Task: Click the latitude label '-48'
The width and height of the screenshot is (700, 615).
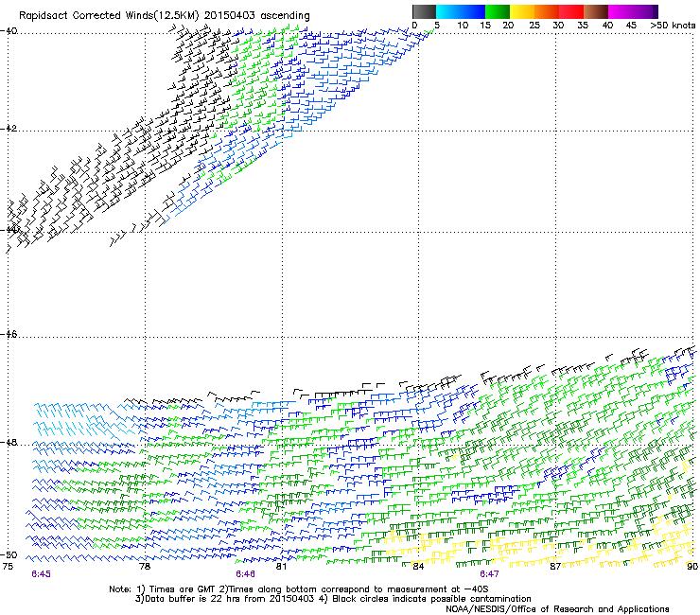Action: 9,442
